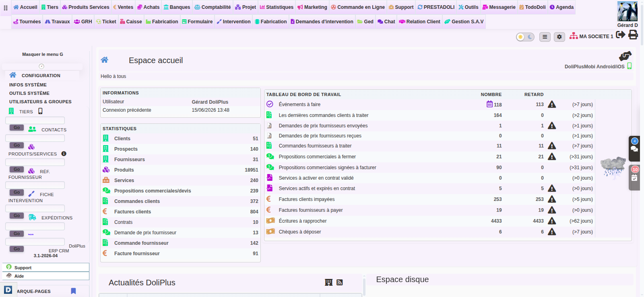The image size is (644, 297).
Task: Toggle the dark/light mode switch
Action: [x=525, y=37]
